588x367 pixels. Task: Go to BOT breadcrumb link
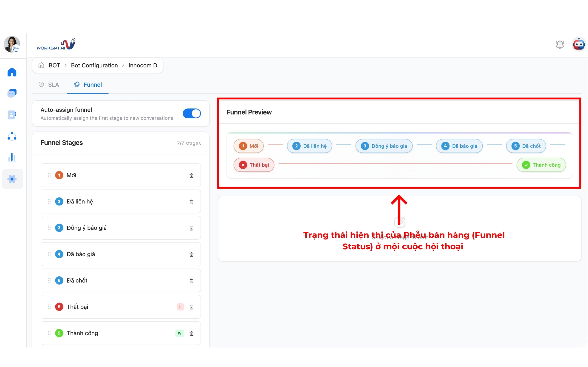click(54, 65)
